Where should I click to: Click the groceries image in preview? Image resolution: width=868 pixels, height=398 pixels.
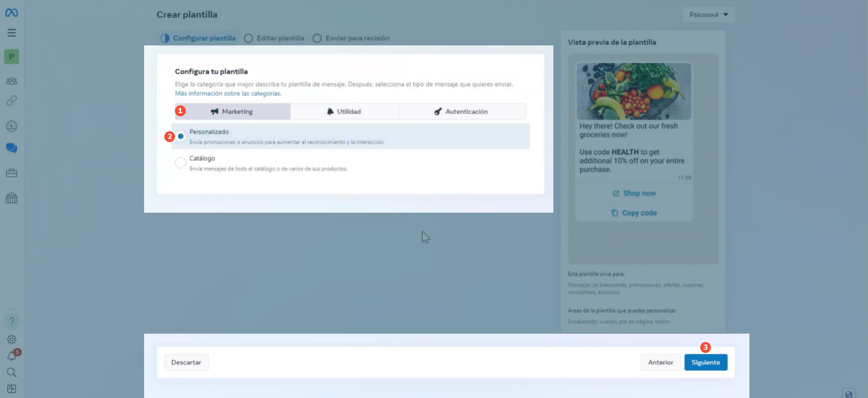click(634, 91)
